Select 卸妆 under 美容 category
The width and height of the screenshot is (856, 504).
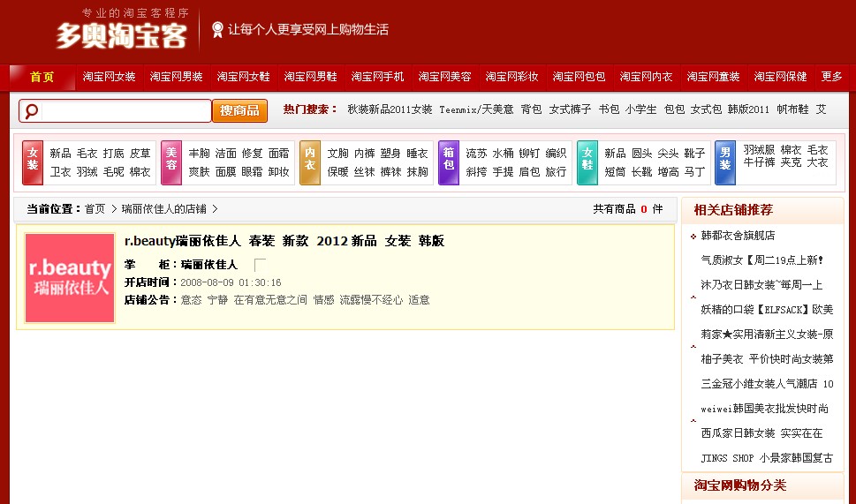click(278, 172)
